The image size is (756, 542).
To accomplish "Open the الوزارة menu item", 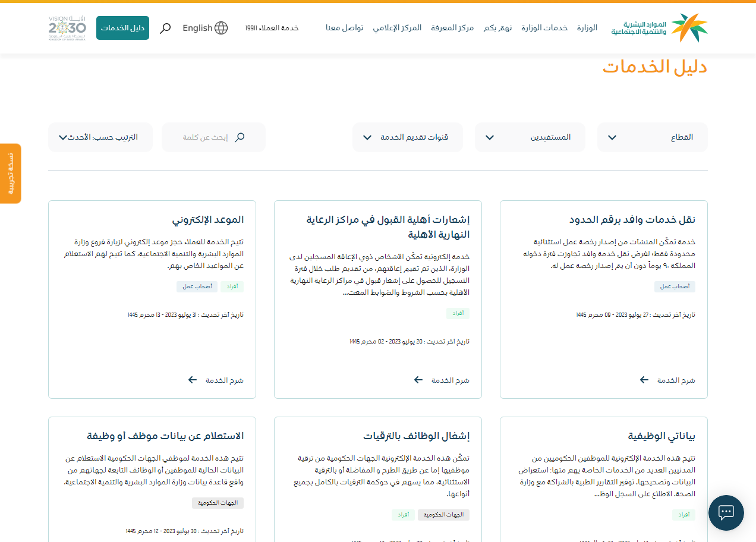I will tap(587, 28).
